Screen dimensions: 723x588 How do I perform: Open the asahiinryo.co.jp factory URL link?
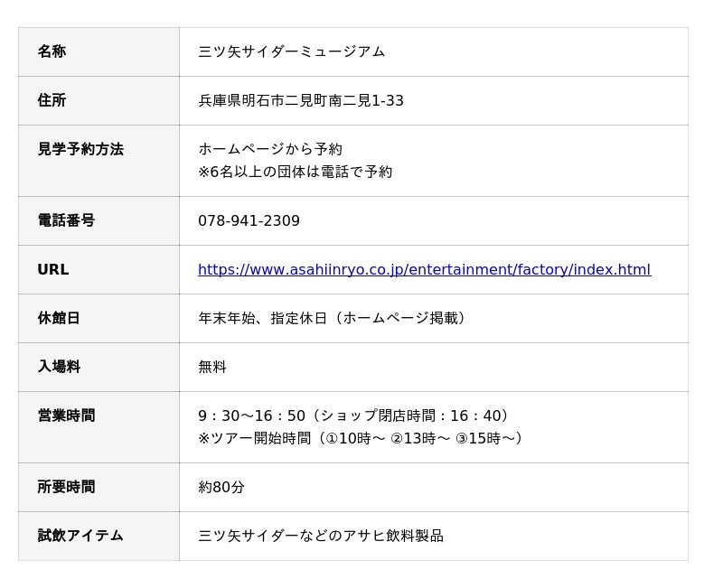click(x=424, y=269)
